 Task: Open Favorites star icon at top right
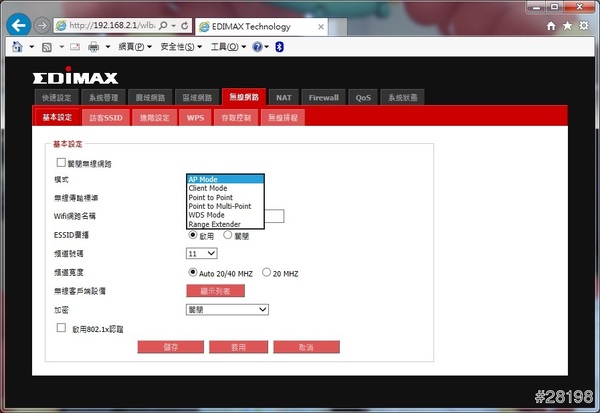[567, 26]
